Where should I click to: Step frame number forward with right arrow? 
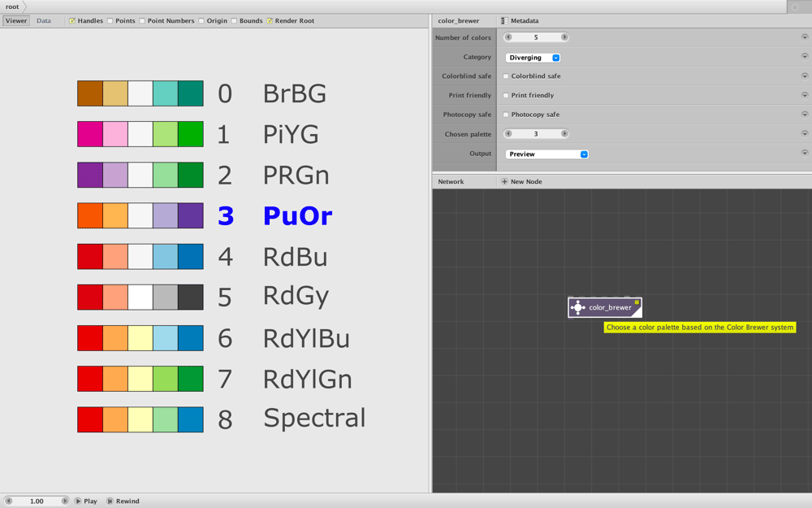[x=65, y=501]
